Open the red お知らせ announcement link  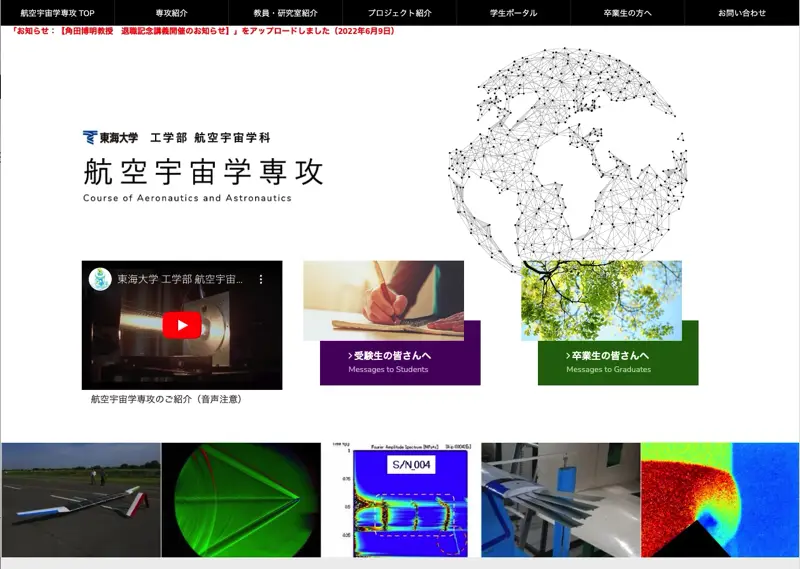pos(203,31)
